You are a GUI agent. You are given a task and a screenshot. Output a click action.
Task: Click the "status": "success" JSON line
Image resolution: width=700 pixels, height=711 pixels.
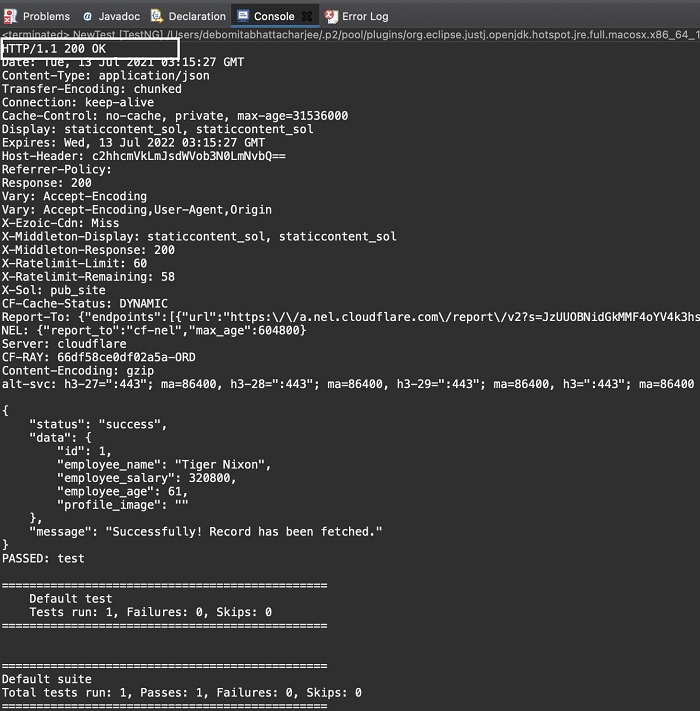(x=98, y=424)
